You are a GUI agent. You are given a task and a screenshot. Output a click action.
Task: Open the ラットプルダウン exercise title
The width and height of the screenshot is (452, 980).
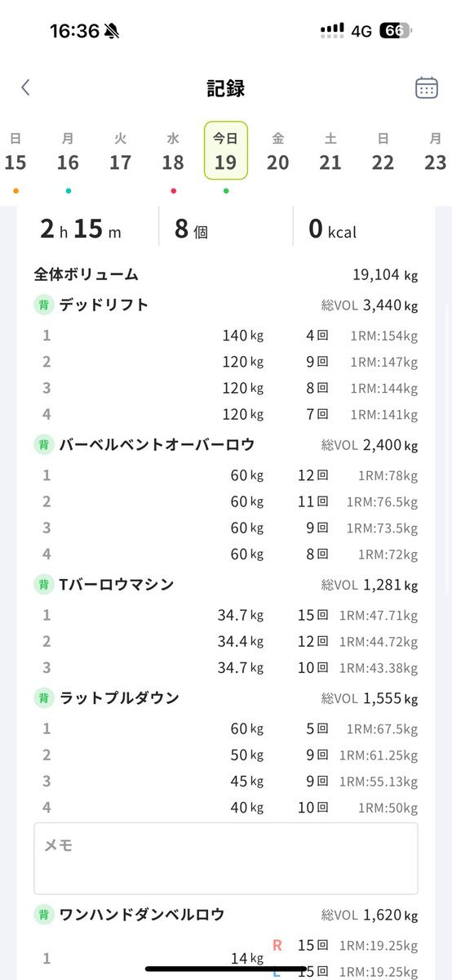[x=119, y=698]
